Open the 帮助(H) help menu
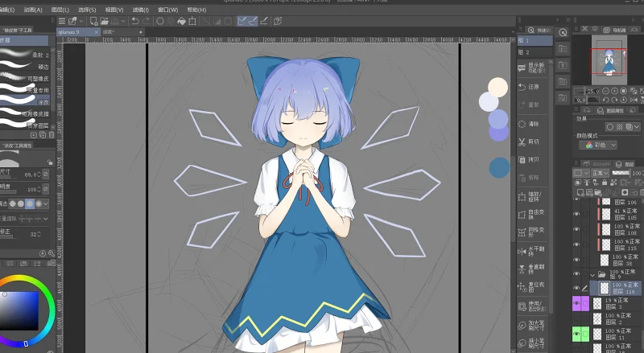644x353 pixels. 196,10
